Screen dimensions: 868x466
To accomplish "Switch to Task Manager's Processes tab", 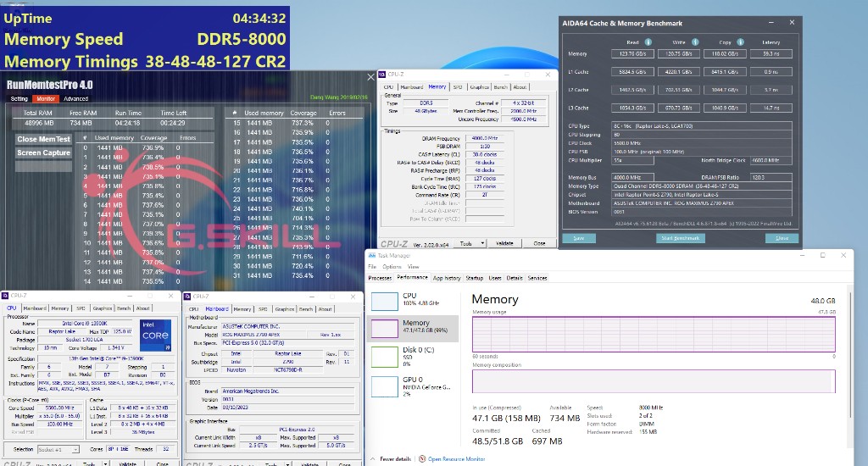I will [380, 278].
